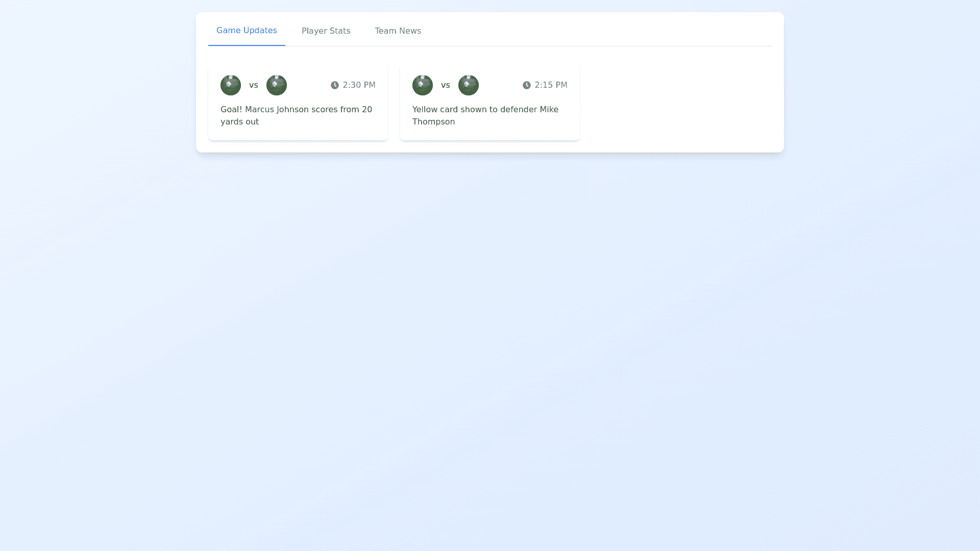Screen dimensions: 980x551
Task: Select the Game Updates tab
Action: (247, 31)
